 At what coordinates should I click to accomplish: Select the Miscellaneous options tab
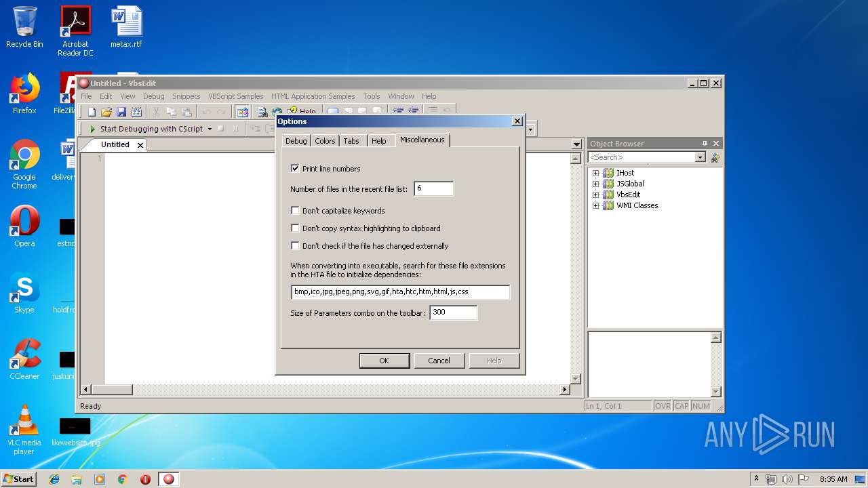(x=422, y=140)
